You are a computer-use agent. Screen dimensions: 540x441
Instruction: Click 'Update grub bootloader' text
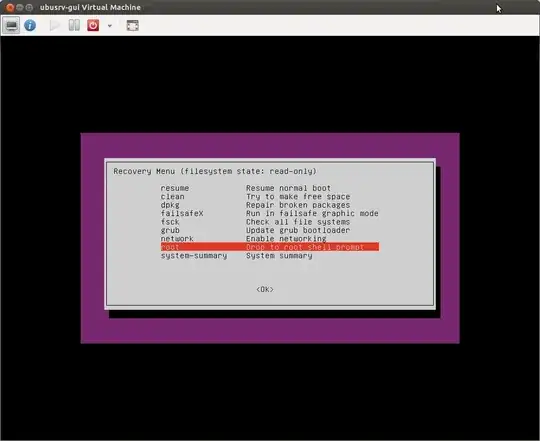[x=298, y=230]
